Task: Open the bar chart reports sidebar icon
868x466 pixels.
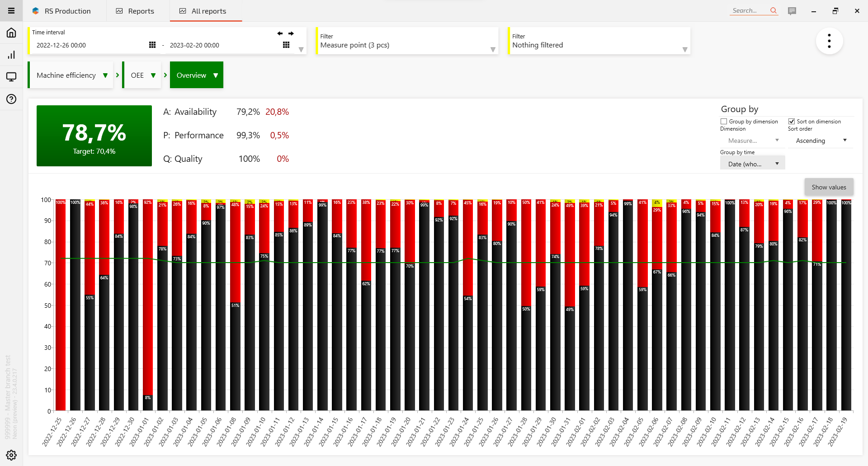Action: 11,55
